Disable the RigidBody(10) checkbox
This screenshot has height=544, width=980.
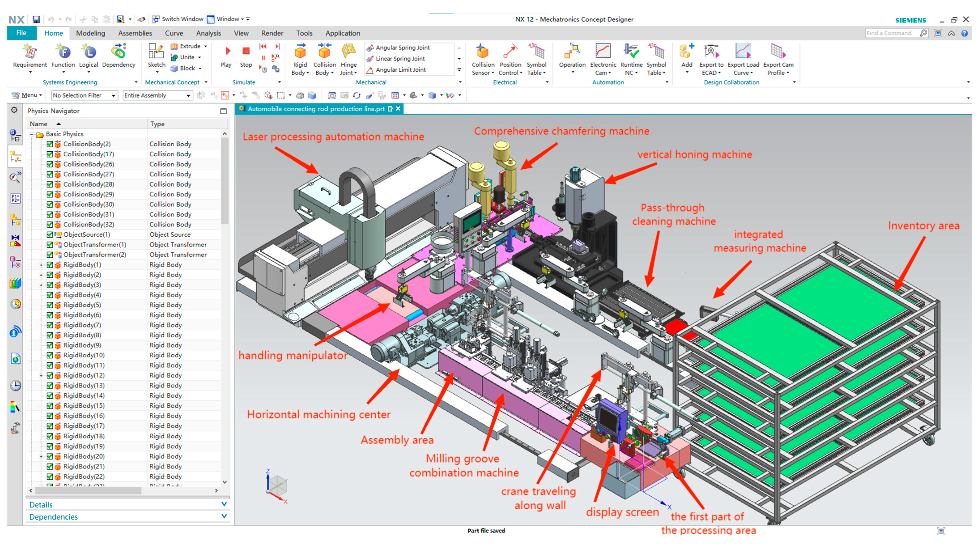[49, 355]
